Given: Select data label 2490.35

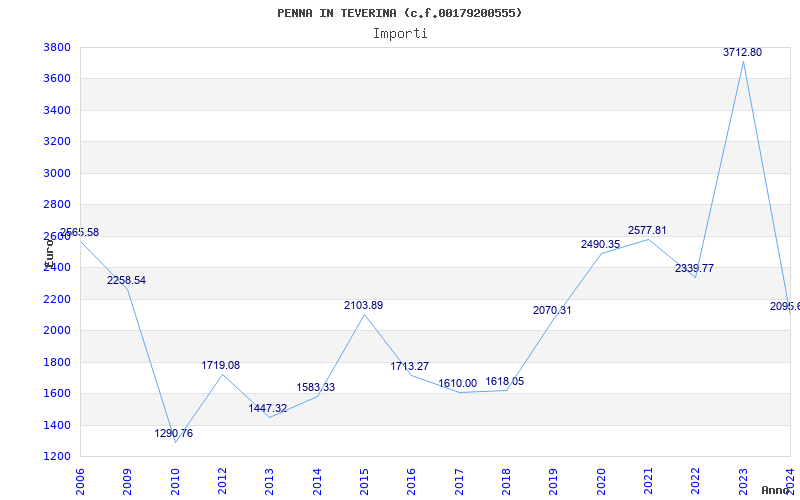Looking at the screenshot, I should pyautogui.click(x=601, y=244).
